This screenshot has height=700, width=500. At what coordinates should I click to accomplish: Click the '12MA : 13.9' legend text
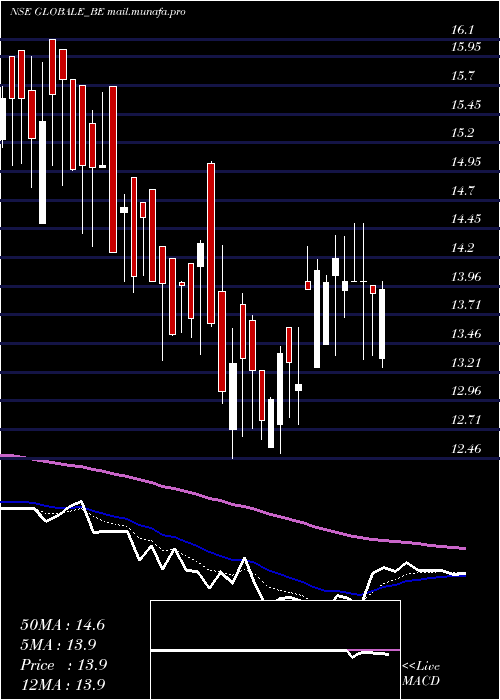62,684
